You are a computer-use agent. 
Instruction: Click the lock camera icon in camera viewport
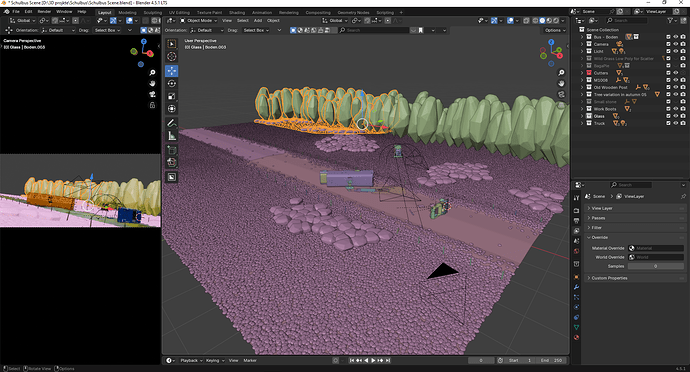click(x=152, y=105)
